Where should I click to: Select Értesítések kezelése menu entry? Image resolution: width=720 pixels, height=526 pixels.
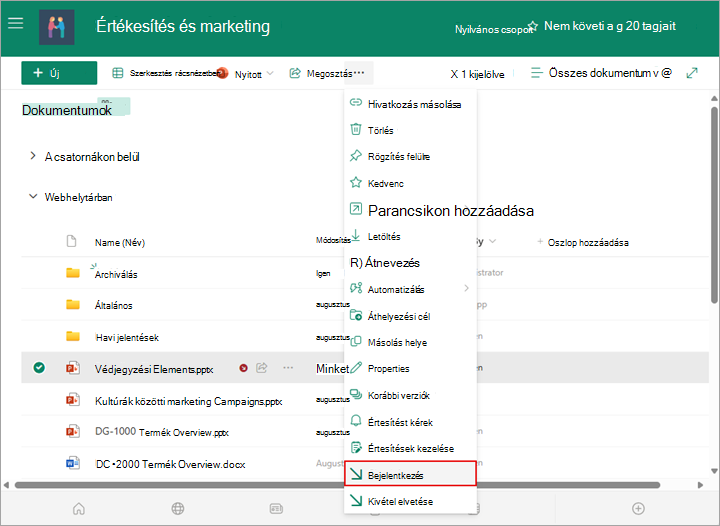pyautogui.click(x=410, y=448)
